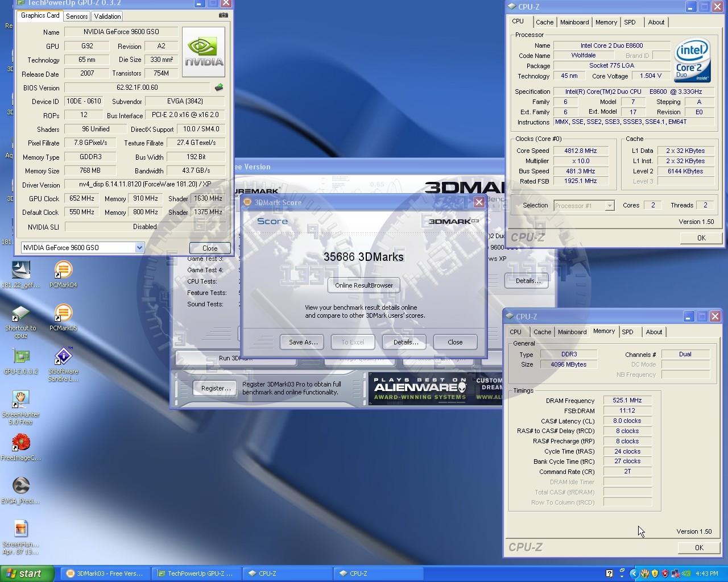
Task: Open the SPD tab in top CPU-Z
Action: (x=630, y=22)
